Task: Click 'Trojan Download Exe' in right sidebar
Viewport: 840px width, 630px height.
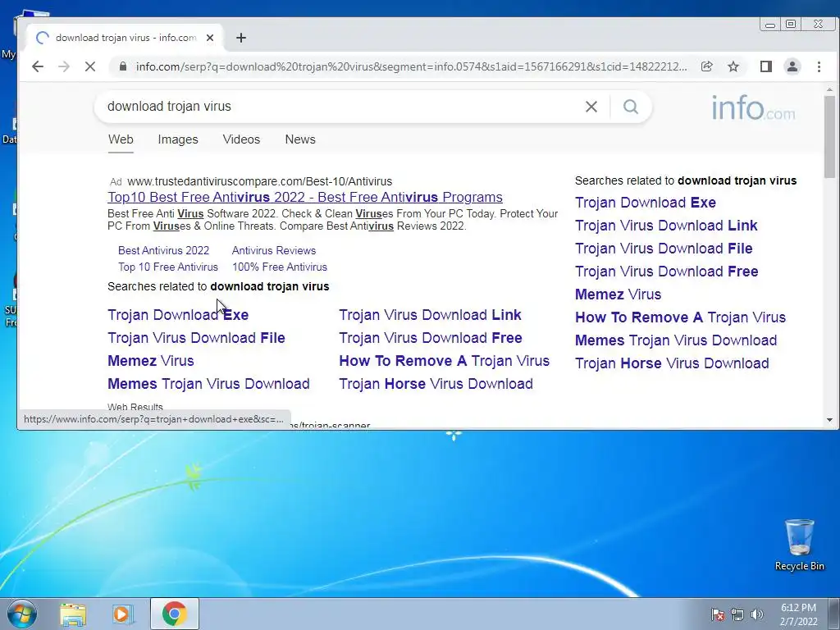Action: [x=646, y=203]
